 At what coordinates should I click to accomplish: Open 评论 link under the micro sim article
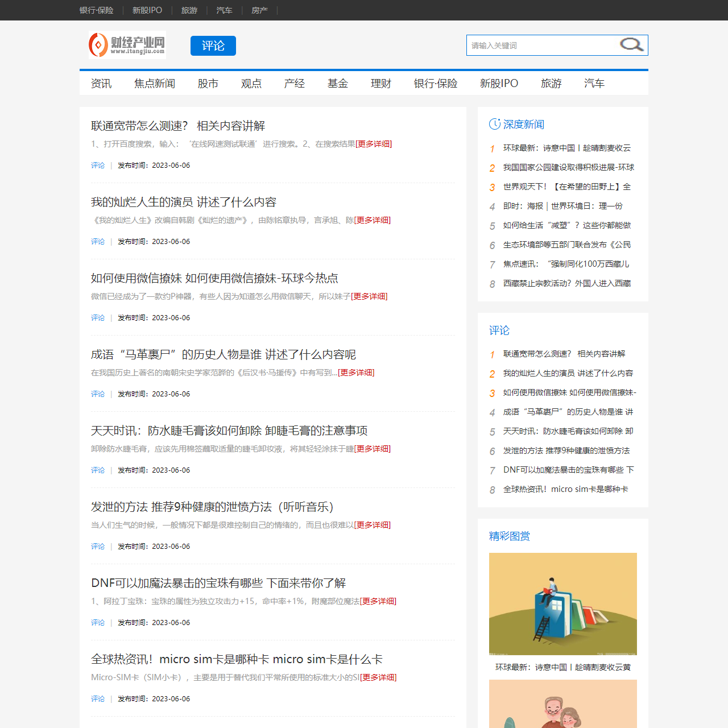[x=97, y=698]
